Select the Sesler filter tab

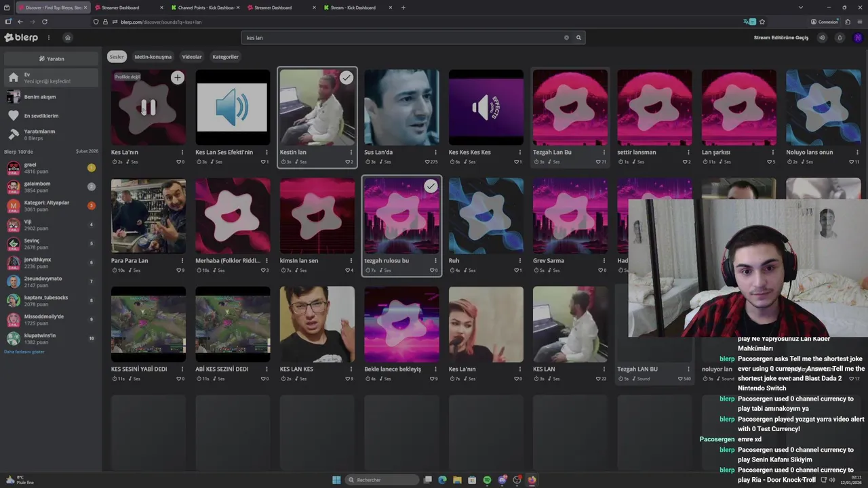pos(117,57)
